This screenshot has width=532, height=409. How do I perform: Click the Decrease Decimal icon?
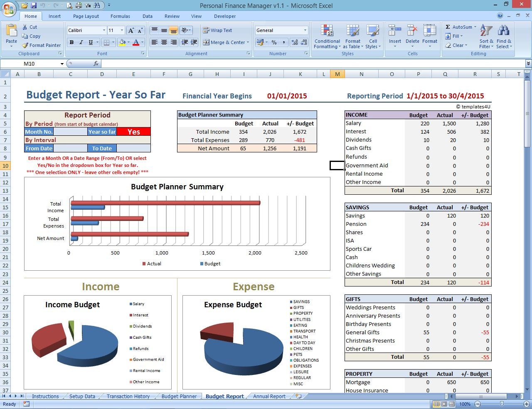point(304,42)
